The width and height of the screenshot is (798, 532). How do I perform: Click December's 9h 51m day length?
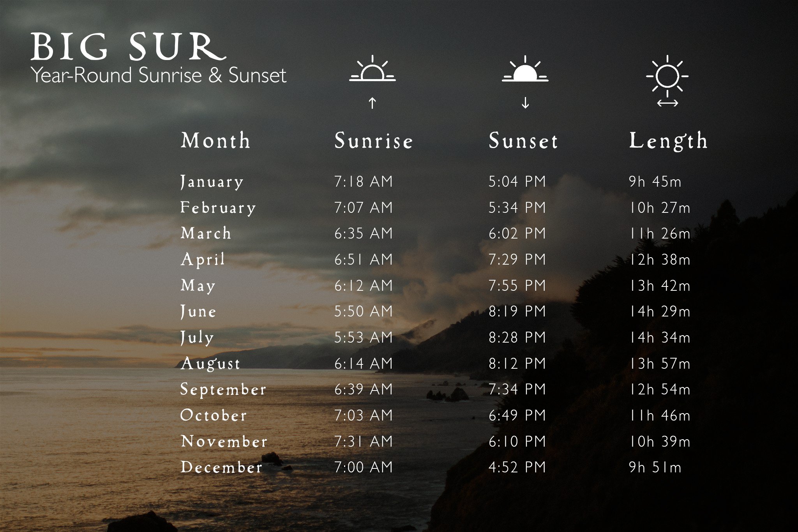coord(655,467)
